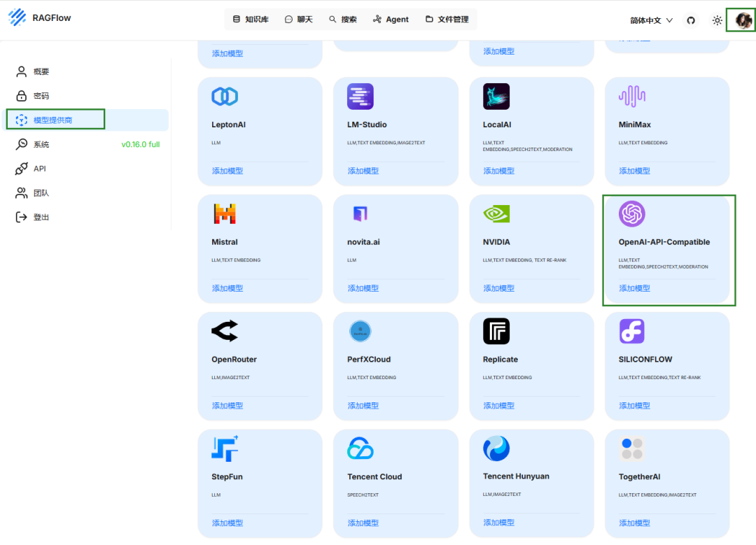The width and height of the screenshot is (756, 545).
Task: Add a model for PerfXCloud
Action: (363, 406)
